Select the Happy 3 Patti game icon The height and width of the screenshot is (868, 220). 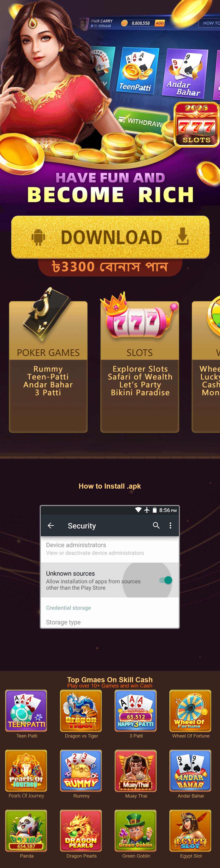[136, 710]
